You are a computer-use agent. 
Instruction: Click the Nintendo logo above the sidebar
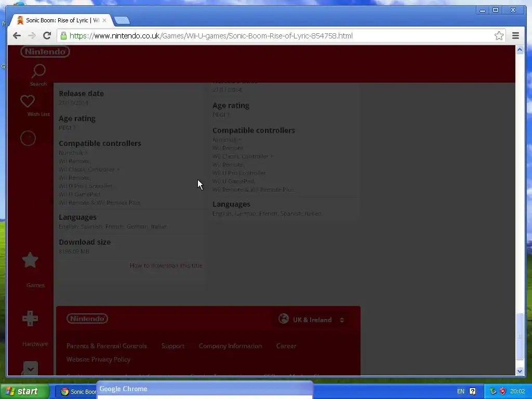[x=45, y=51]
